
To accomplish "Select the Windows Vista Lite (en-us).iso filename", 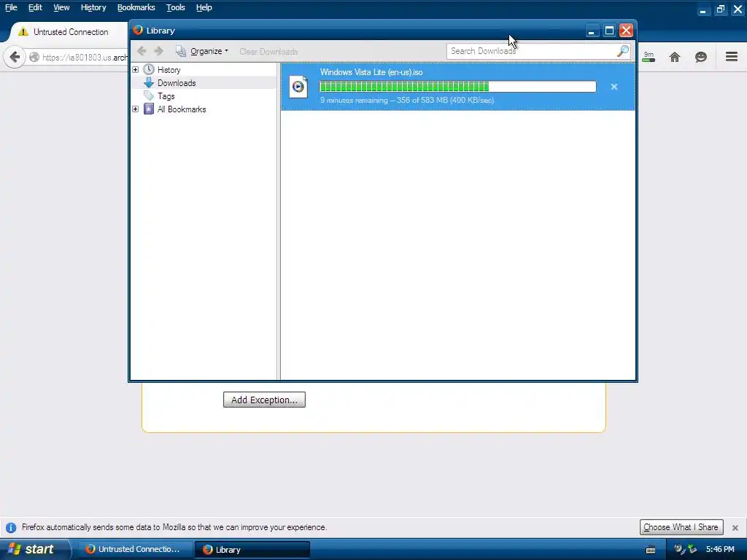I will [x=371, y=72].
